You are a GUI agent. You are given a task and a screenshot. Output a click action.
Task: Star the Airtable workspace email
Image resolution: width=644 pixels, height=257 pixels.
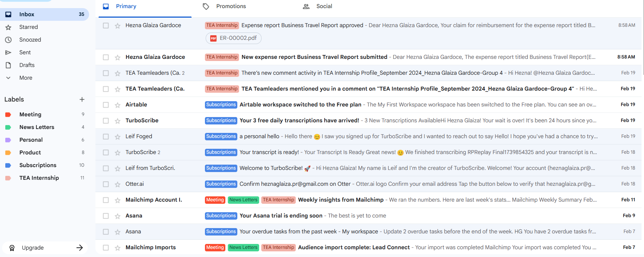tap(118, 105)
